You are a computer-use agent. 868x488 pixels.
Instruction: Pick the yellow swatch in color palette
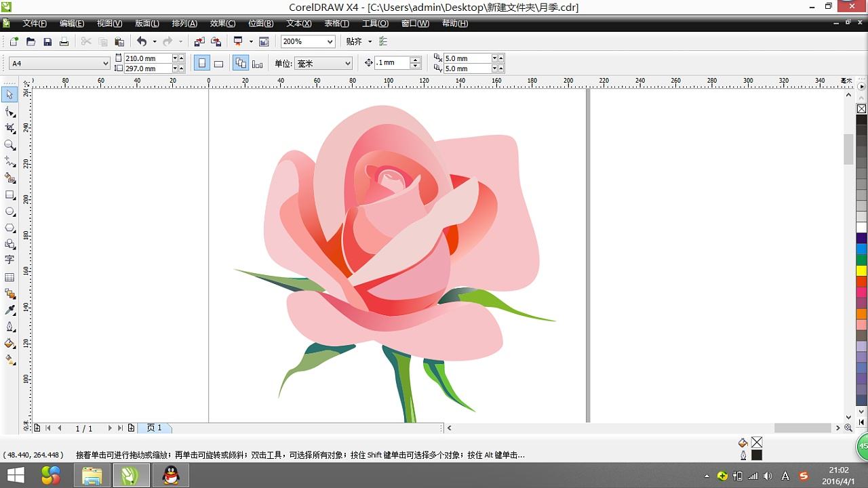click(861, 270)
